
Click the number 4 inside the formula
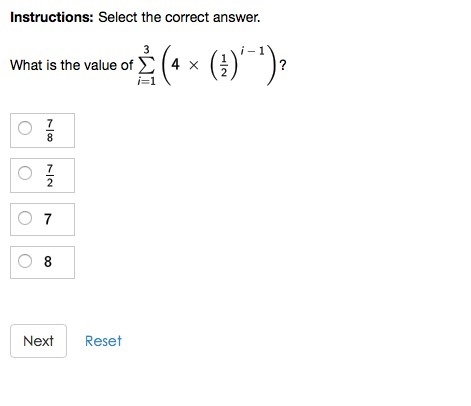175,64
